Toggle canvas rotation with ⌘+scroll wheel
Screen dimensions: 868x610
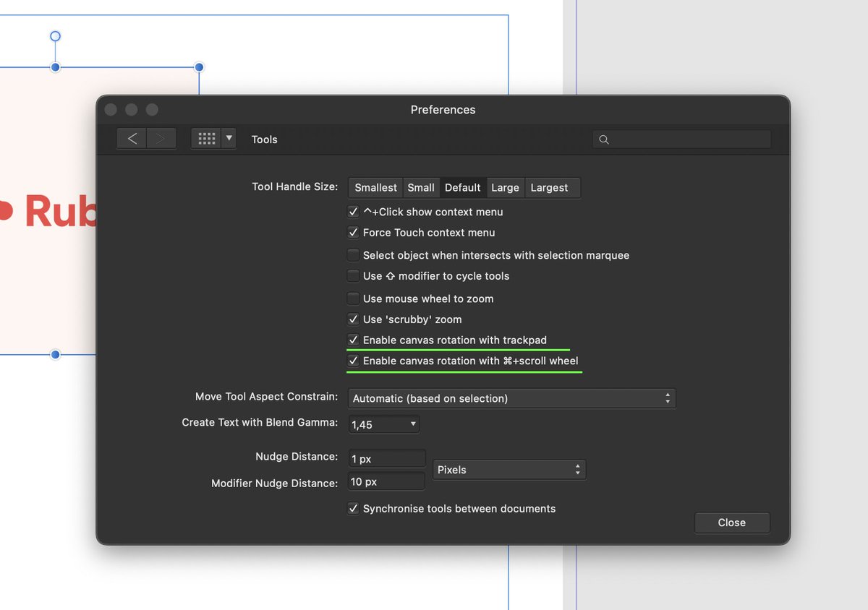click(353, 361)
